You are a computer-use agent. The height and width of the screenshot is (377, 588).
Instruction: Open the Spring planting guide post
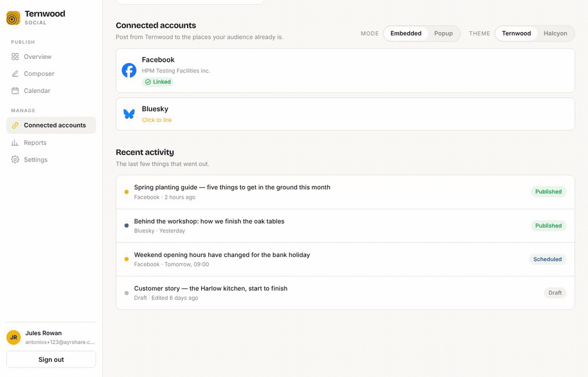(x=345, y=192)
